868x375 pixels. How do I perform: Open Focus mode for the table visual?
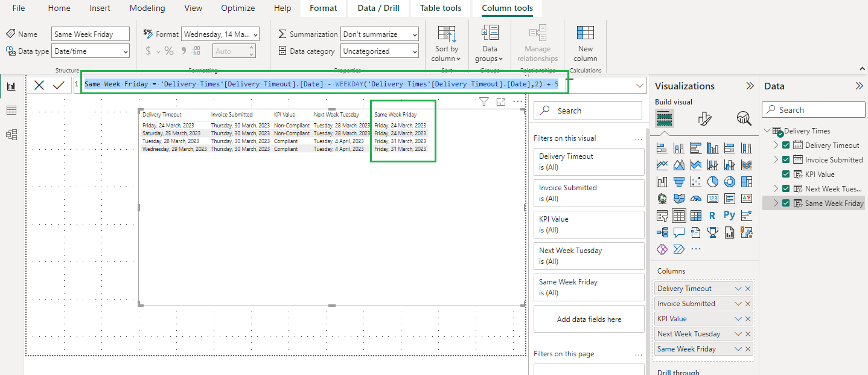coord(500,102)
